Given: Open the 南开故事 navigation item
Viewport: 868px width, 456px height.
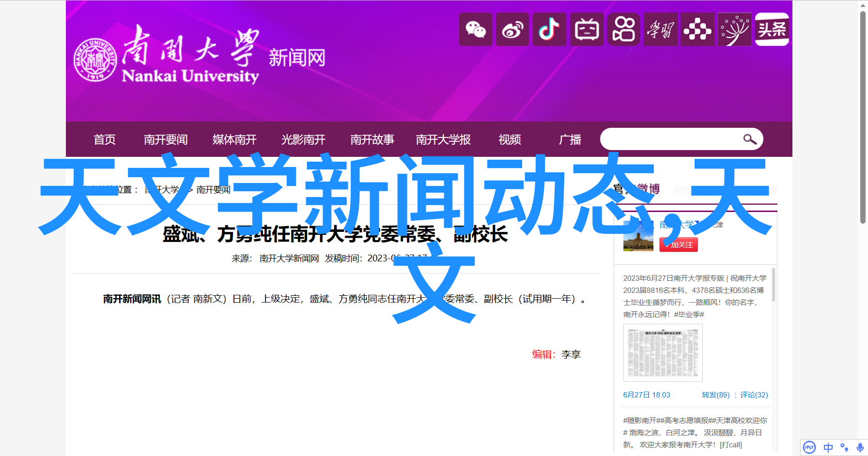Looking at the screenshot, I should [372, 139].
